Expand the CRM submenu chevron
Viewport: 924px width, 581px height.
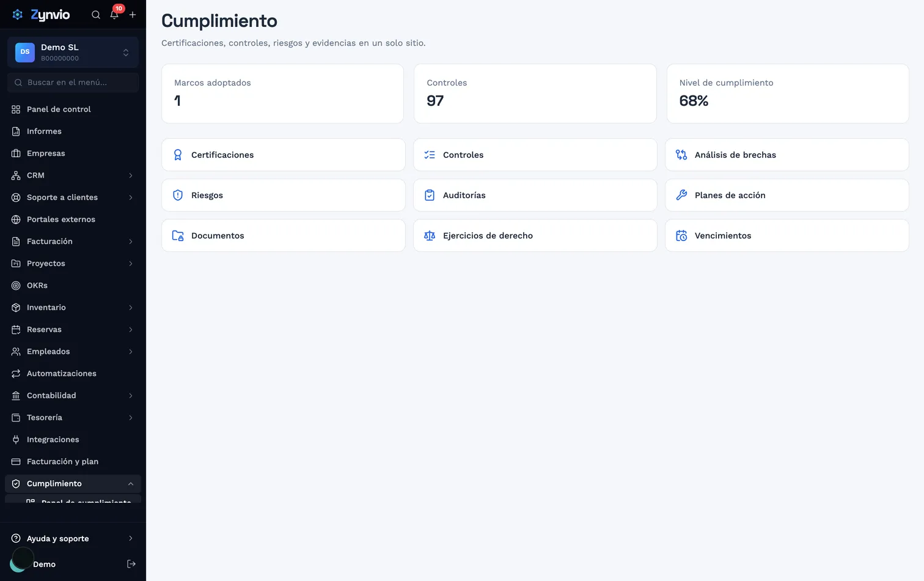(131, 176)
